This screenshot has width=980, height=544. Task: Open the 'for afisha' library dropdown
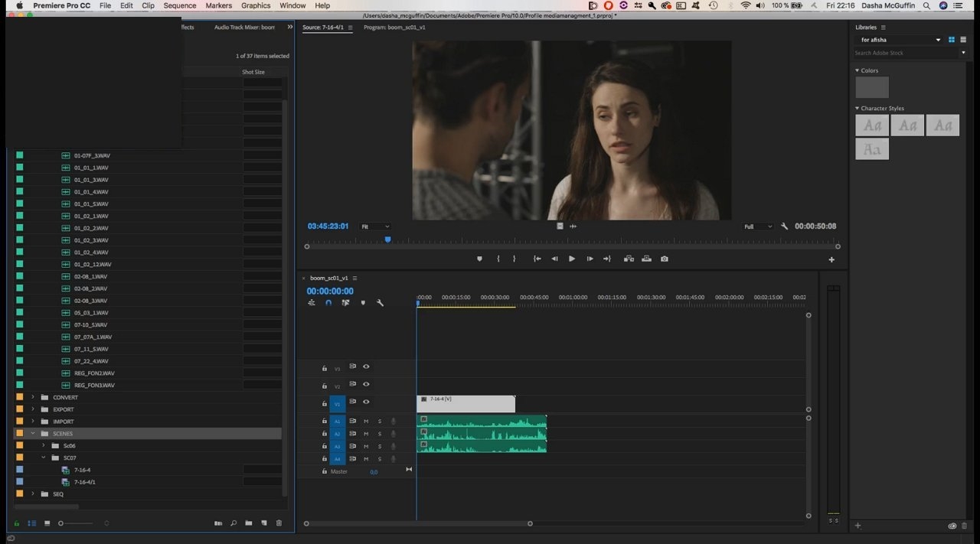[900, 40]
